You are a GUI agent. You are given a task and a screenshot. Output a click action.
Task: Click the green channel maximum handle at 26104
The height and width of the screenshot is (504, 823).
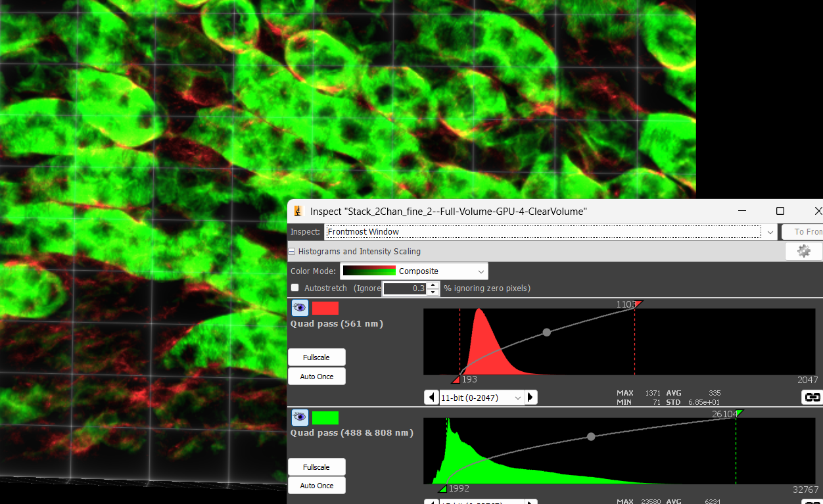coord(740,413)
